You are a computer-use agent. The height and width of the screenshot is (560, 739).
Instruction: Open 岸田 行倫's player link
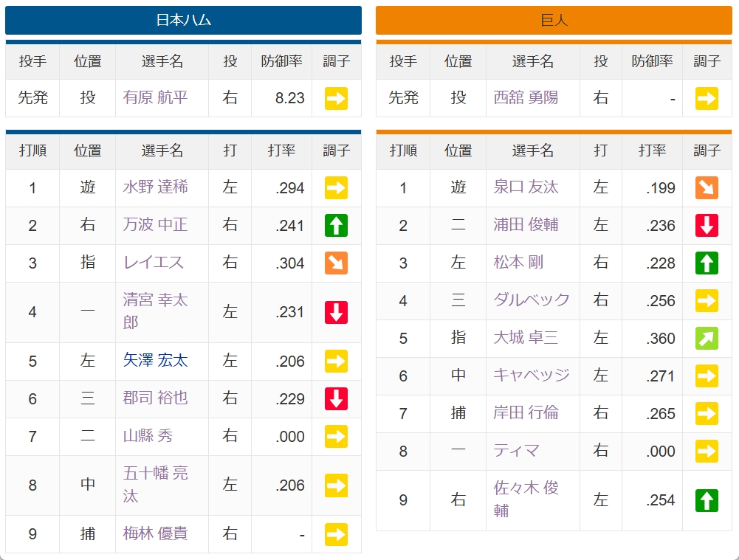click(526, 413)
